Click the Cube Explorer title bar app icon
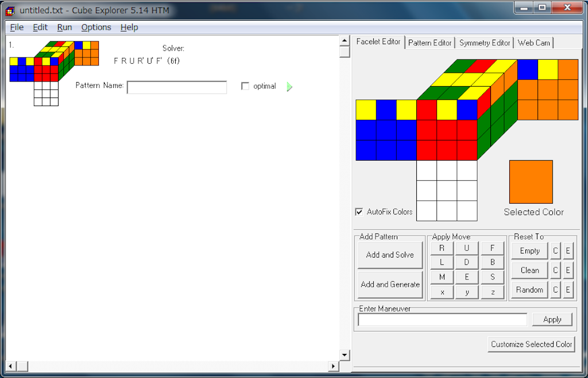This screenshot has width=588, height=378. click(10, 11)
